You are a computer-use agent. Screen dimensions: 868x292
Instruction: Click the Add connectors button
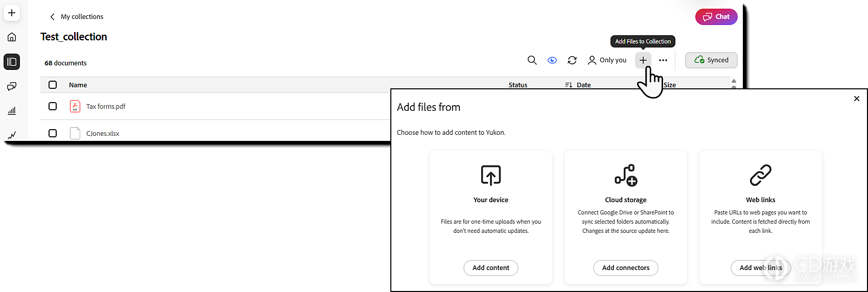pyautogui.click(x=626, y=268)
